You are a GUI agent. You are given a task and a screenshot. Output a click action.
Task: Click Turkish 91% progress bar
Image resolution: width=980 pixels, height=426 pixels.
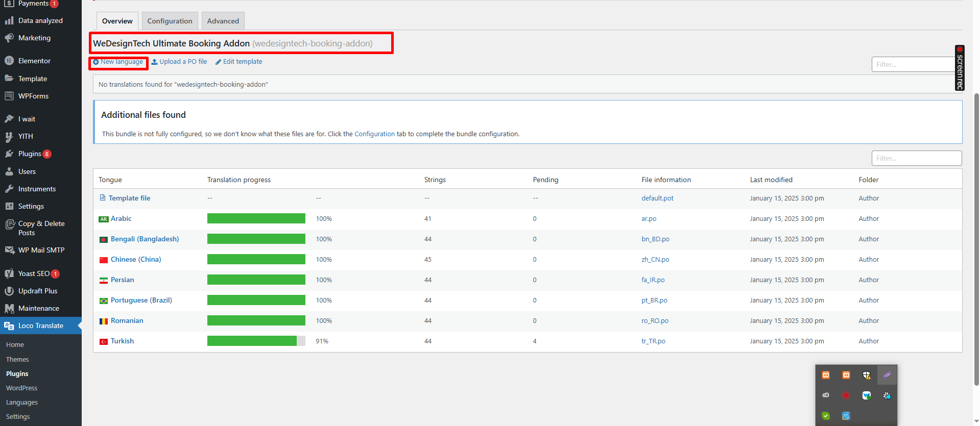(256, 341)
